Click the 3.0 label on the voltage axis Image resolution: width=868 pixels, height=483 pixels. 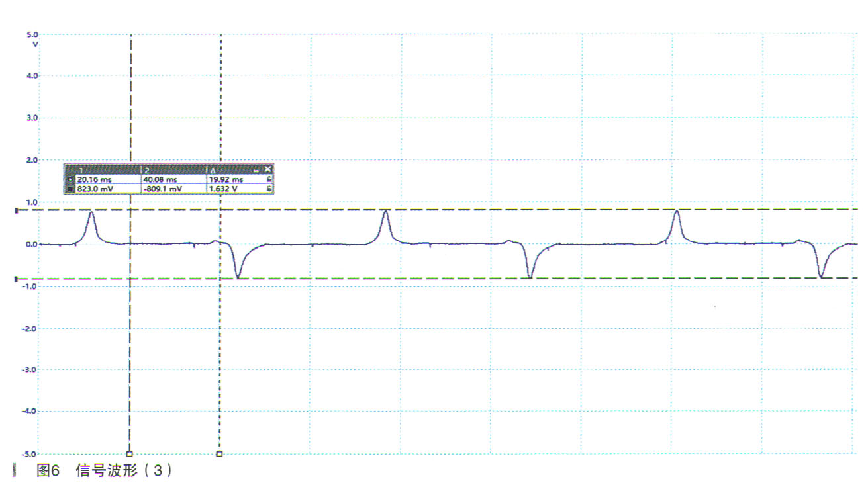pyautogui.click(x=33, y=118)
